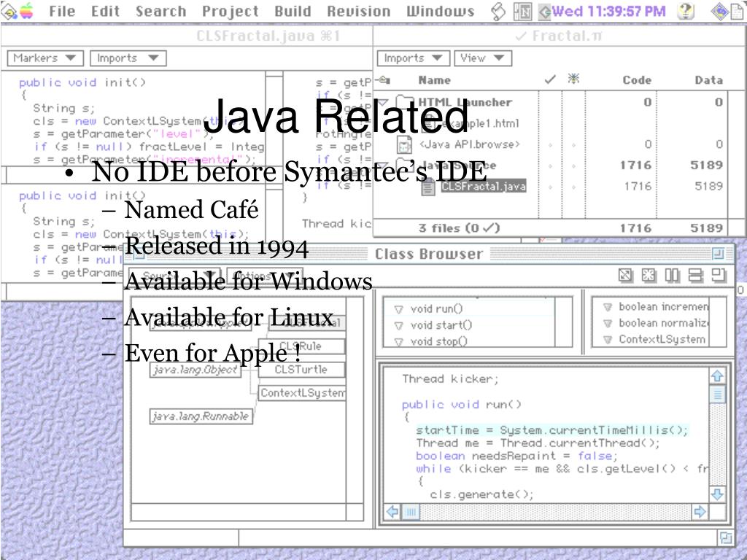Click the Data column header
The height and width of the screenshot is (560, 747).
(x=709, y=80)
